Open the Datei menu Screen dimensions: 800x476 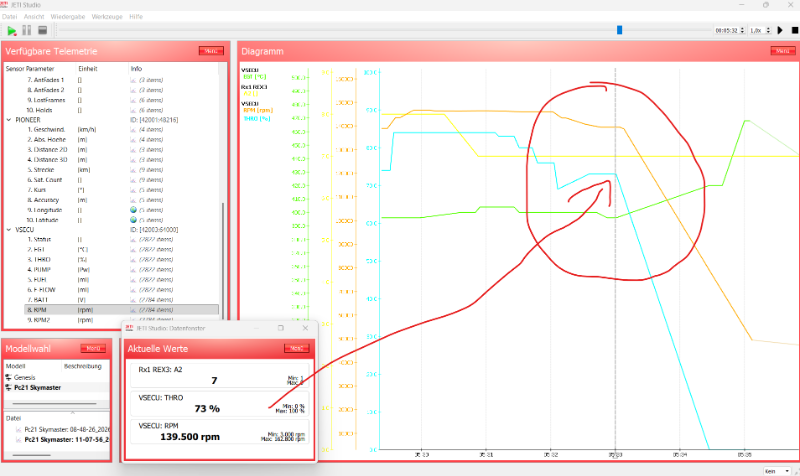[9, 17]
